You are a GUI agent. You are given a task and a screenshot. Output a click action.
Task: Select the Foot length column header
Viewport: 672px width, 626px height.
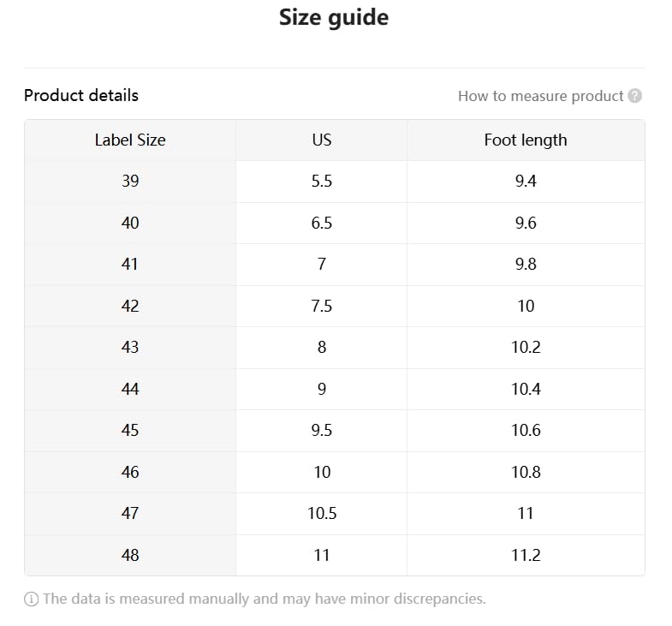point(526,140)
